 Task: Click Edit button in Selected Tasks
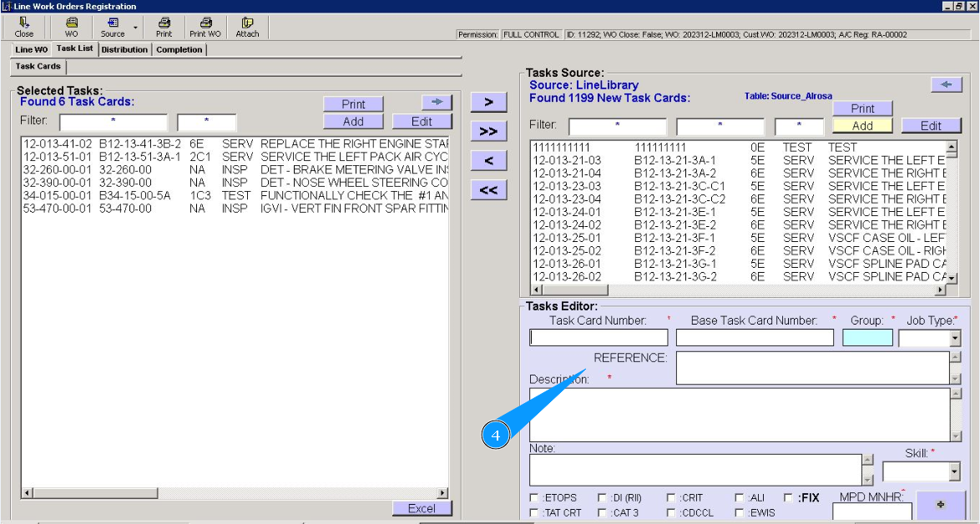coord(422,122)
